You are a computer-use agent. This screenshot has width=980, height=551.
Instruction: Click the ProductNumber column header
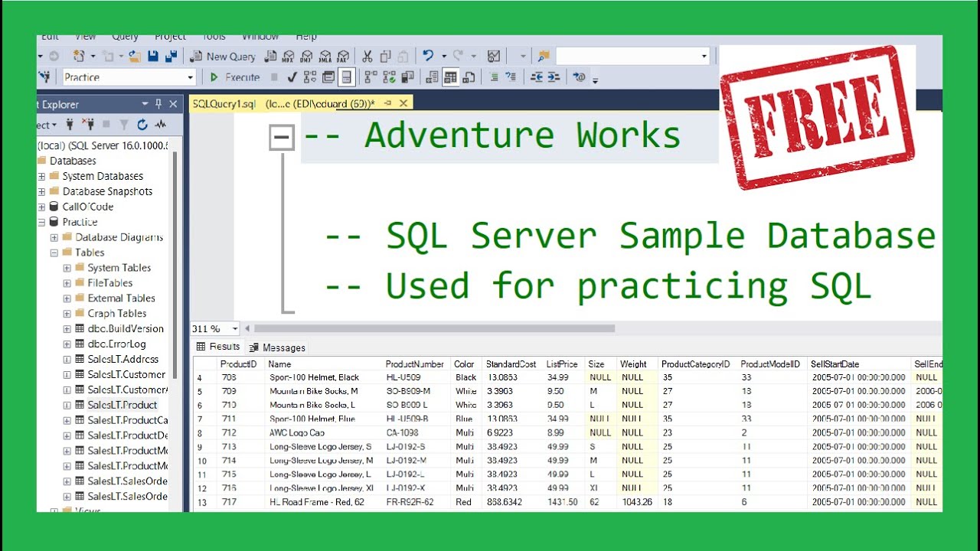(414, 364)
